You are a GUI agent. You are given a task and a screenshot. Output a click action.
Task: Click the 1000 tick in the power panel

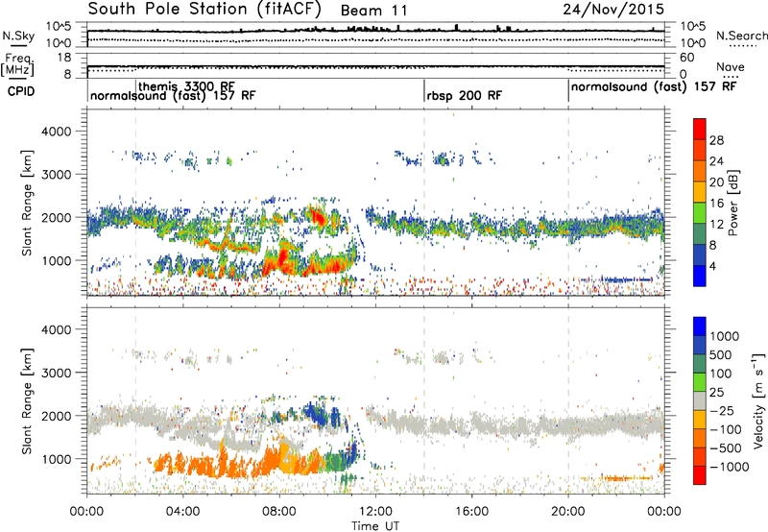pyautogui.click(x=56, y=260)
